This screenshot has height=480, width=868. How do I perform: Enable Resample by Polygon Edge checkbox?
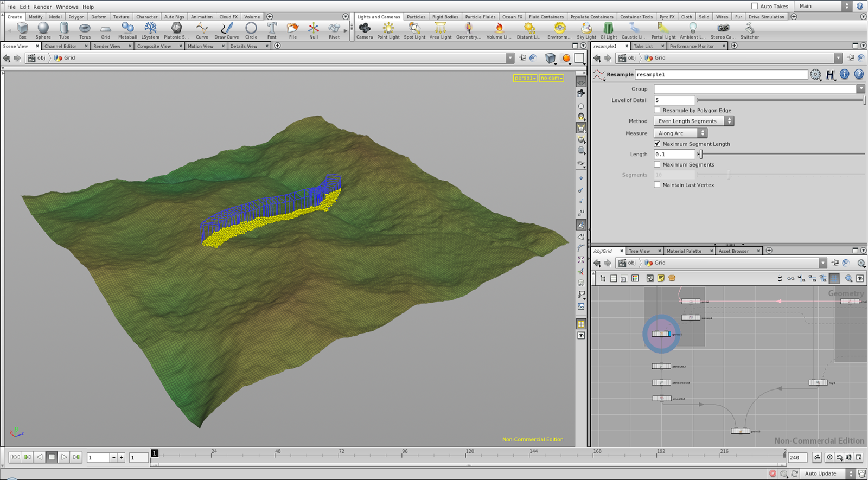click(657, 110)
